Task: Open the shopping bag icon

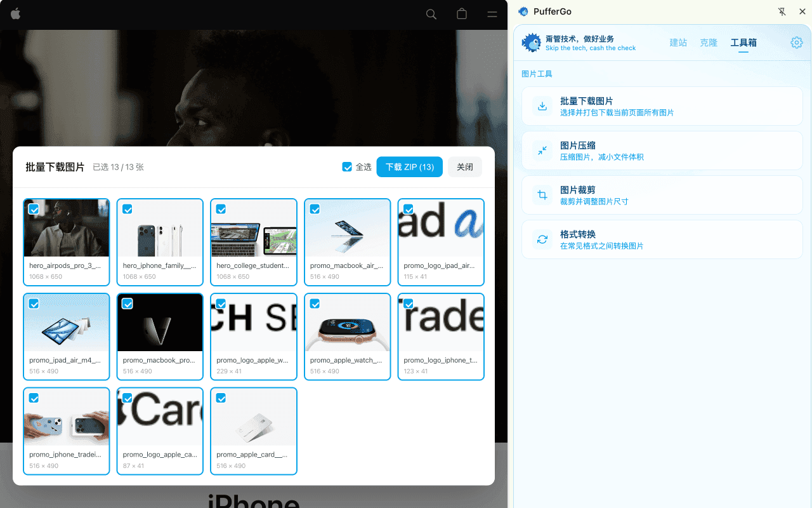Action: click(462, 14)
